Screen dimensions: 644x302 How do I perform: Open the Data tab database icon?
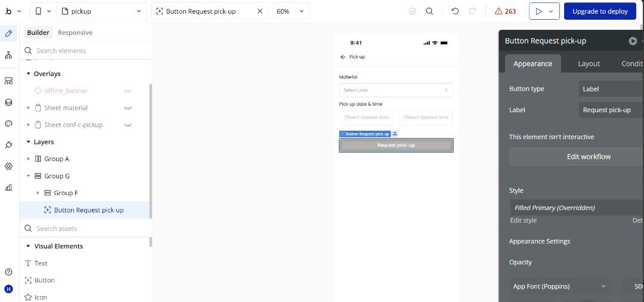(x=8, y=102)
